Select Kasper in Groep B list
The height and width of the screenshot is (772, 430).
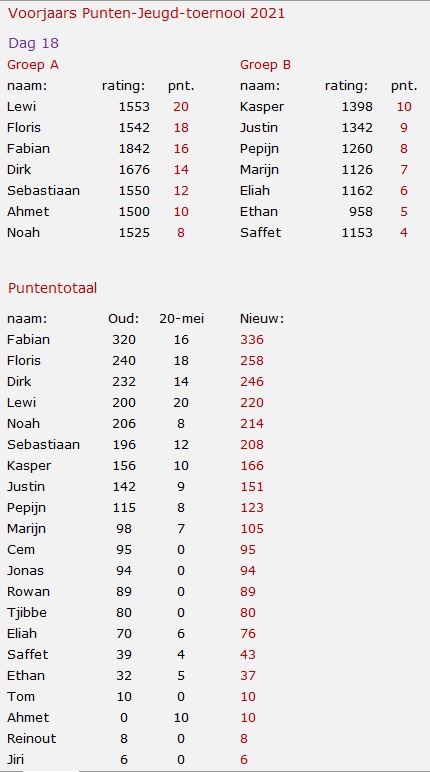tap(262, 107)
